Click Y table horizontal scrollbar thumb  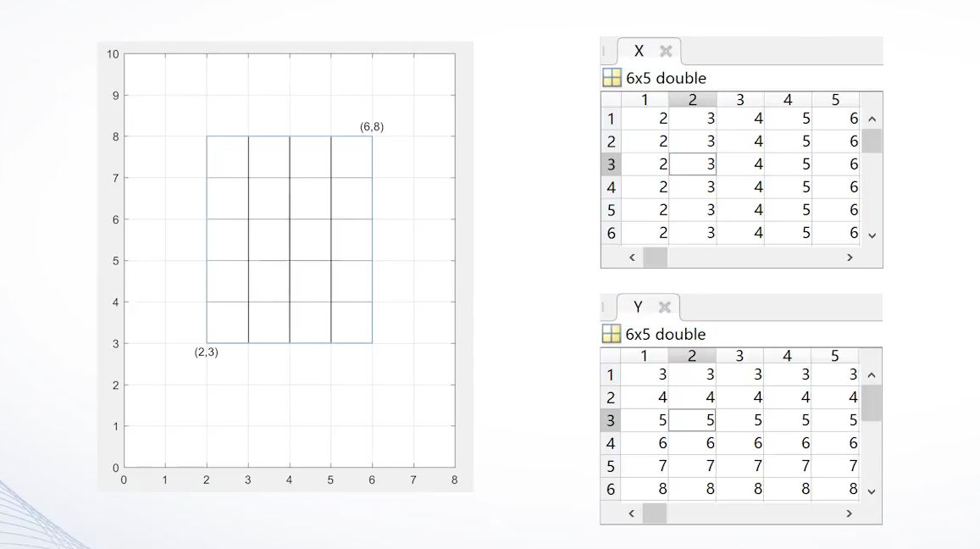click(655, 513)
